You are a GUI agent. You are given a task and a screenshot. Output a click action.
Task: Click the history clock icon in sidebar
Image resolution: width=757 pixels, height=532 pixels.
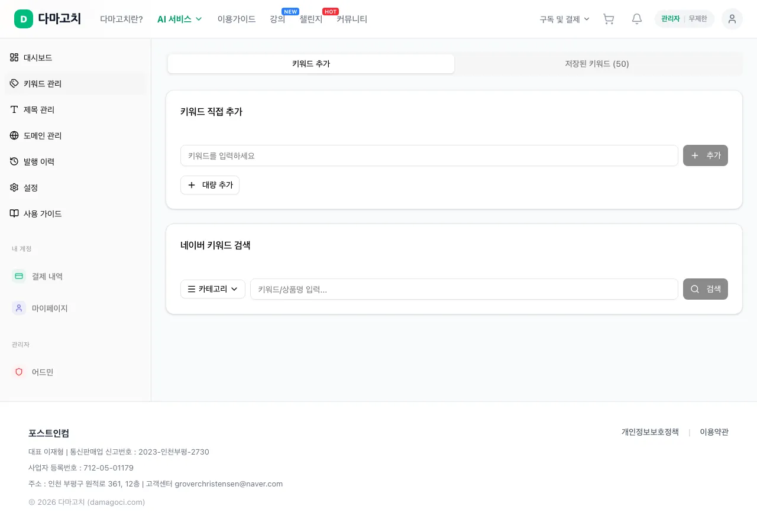pos(14,161)
